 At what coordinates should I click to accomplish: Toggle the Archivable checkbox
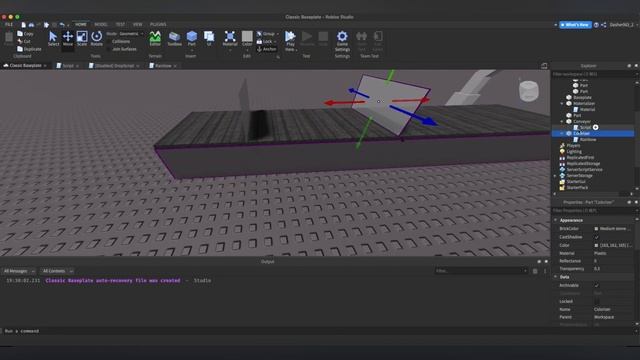tap(597, 285)
